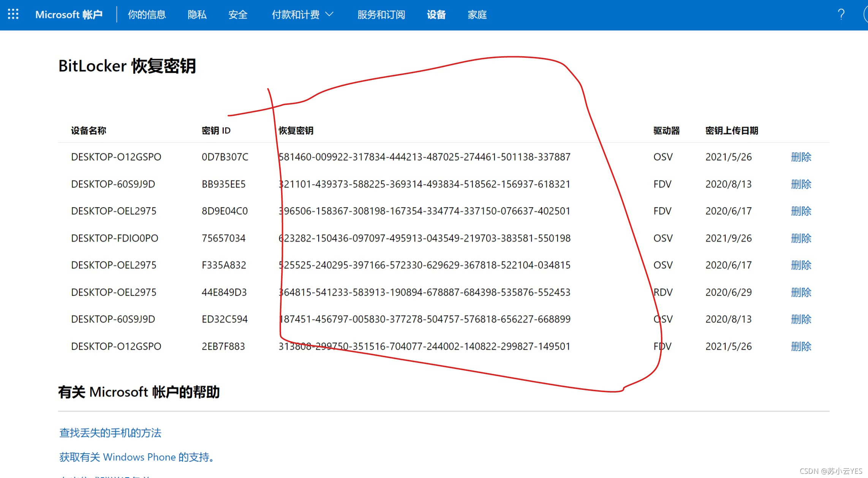Delete the key with ID 8D9E04C0

[801, 211]
